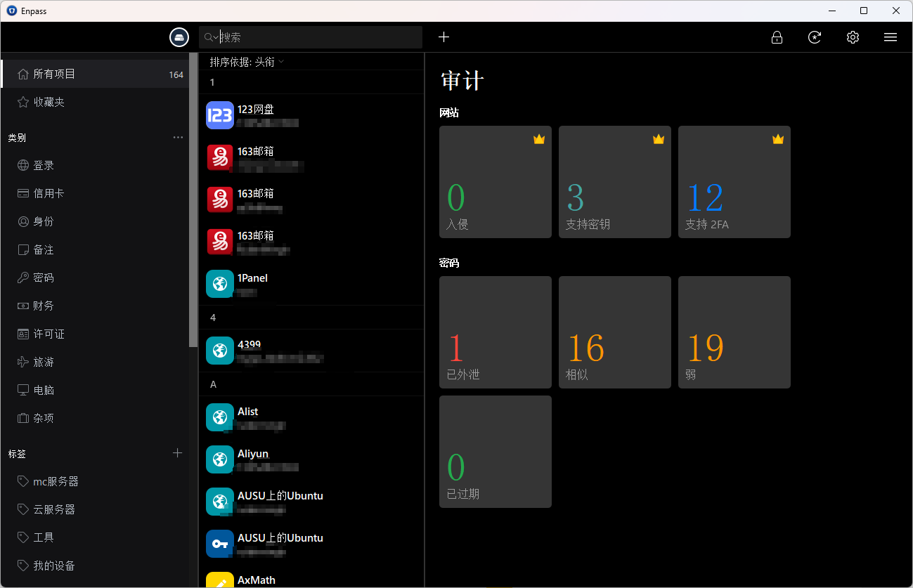Select the 信用卡 category
The height and width of the screenshot is (588, 913).
click(48, 193)
